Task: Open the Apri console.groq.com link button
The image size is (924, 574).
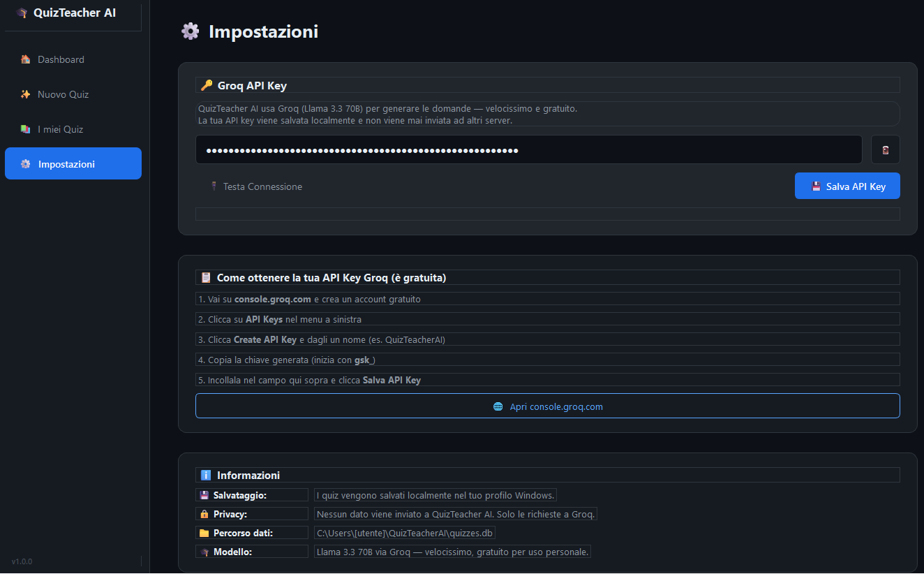Action: (x=548, y=406)
